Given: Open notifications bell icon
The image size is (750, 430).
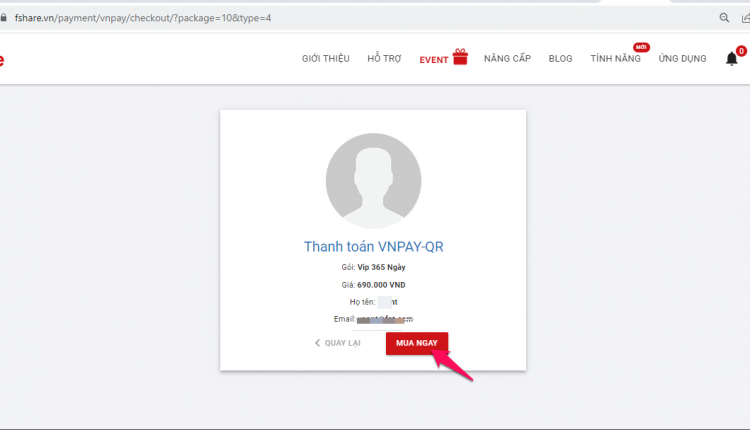Looking at the screenshot, I should point(731,59).
